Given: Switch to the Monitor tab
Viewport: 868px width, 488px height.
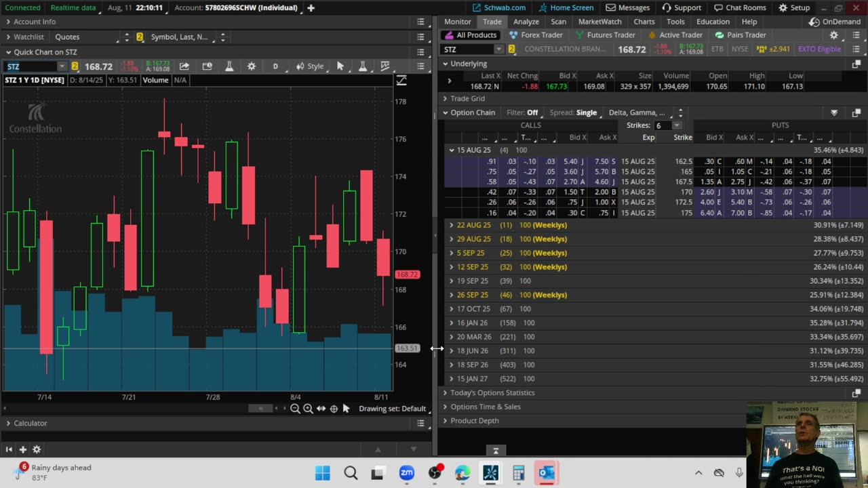Looking at the screenshot, I should (x=458, y=22).
